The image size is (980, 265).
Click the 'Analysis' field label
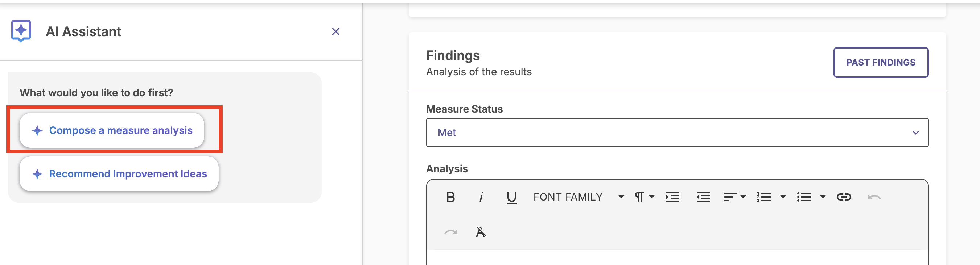tap(446, 169)
